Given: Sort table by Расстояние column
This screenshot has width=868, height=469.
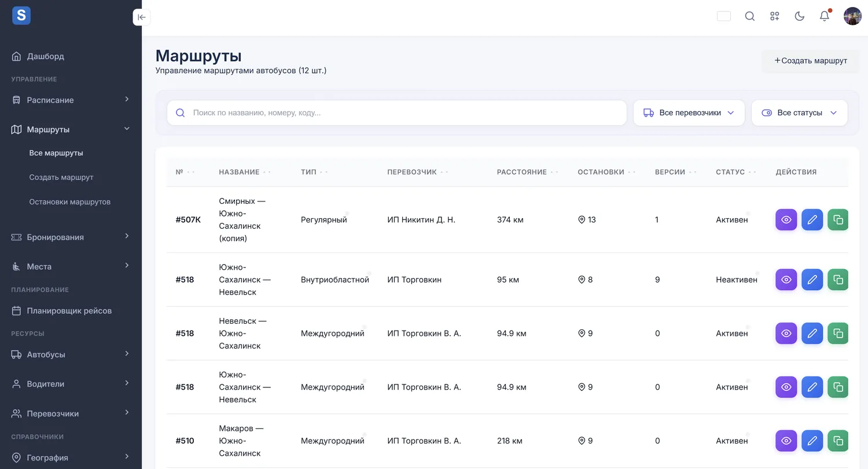Looking at the screenshot, I should tap(527, 172).
